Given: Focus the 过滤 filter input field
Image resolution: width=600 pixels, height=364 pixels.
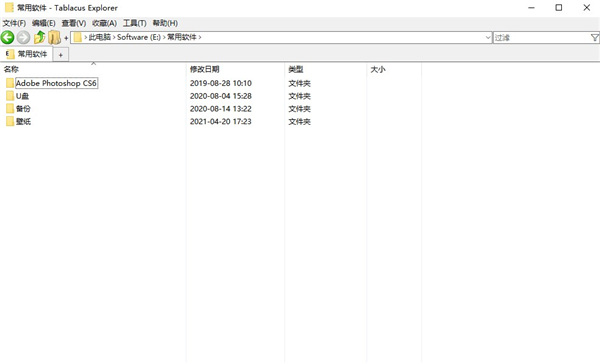Looking at the screenshot, I should tap(541, 38).
